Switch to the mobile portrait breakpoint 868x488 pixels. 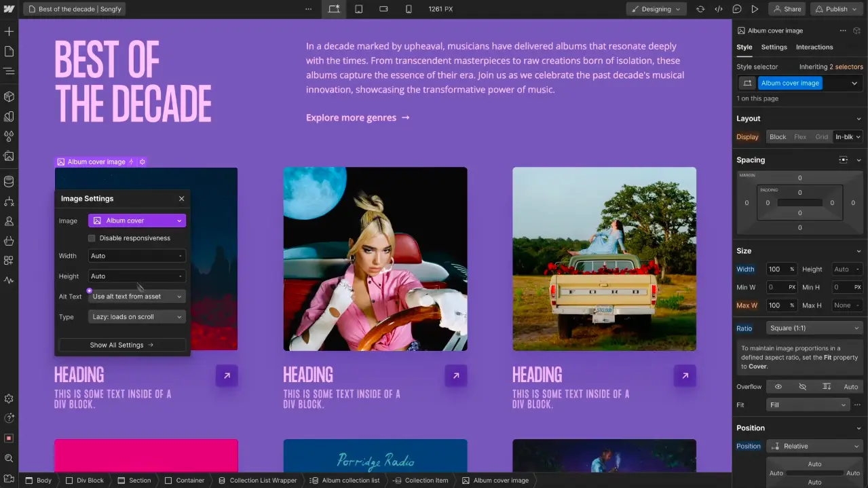407,9
